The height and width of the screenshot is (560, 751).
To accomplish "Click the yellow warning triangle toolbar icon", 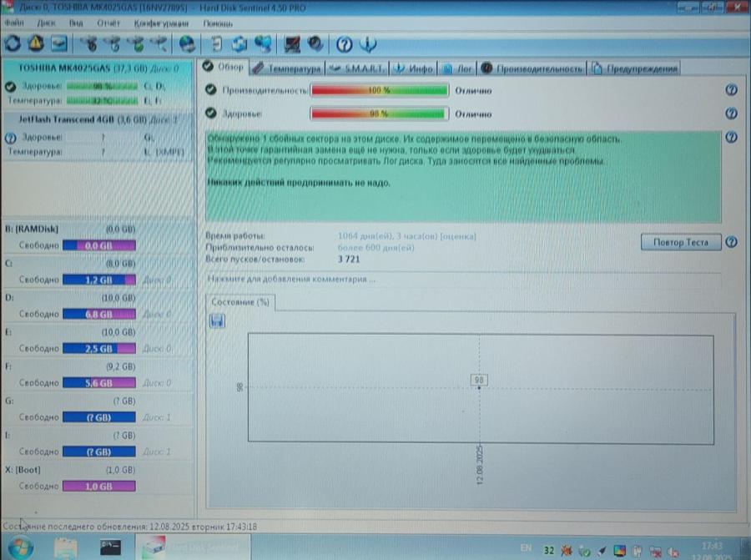I will coord(36,44).
